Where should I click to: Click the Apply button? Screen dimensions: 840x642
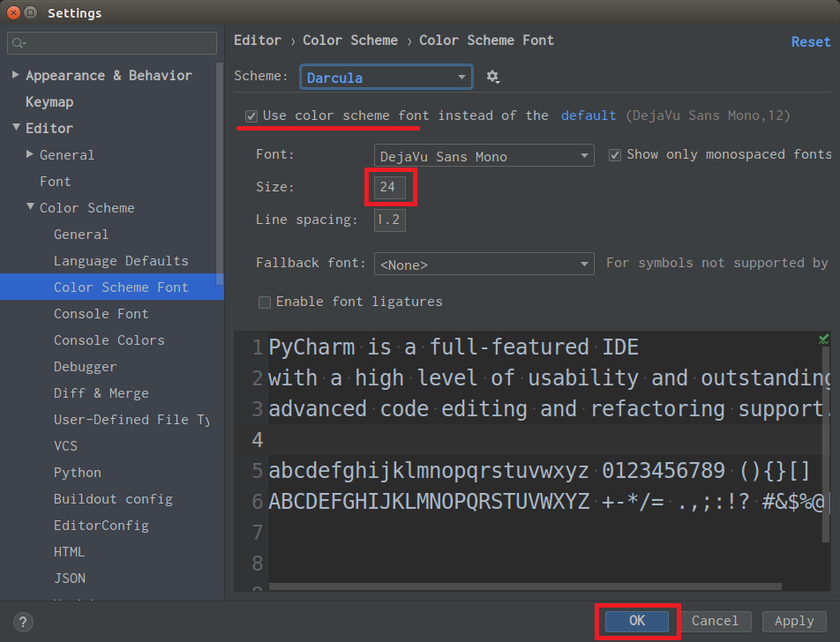point(794,621)
